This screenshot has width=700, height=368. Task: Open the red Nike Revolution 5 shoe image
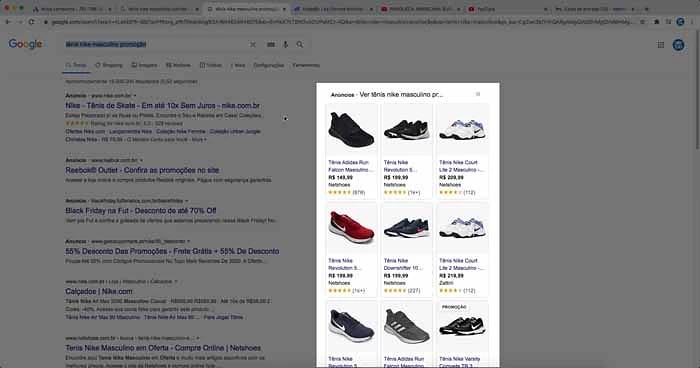351,228
